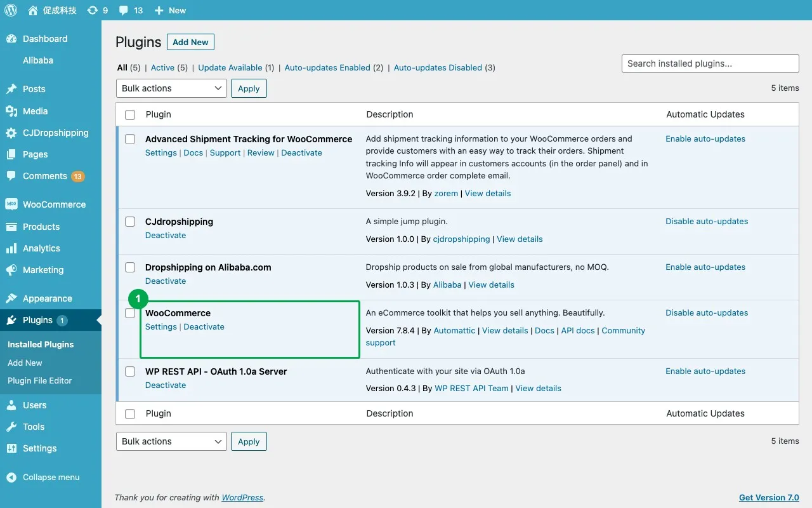Click the Appearance paintbrush icon

pos(11,298)
